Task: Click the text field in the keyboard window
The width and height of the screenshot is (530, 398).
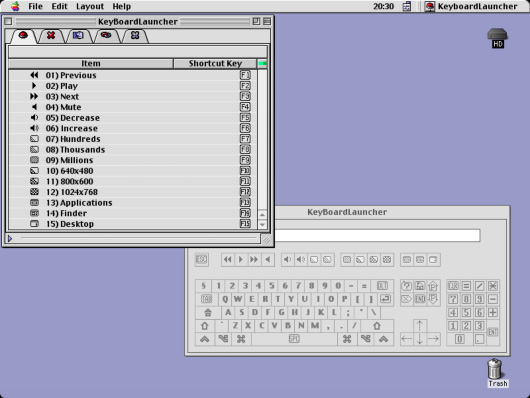Action: click(377, 235)
